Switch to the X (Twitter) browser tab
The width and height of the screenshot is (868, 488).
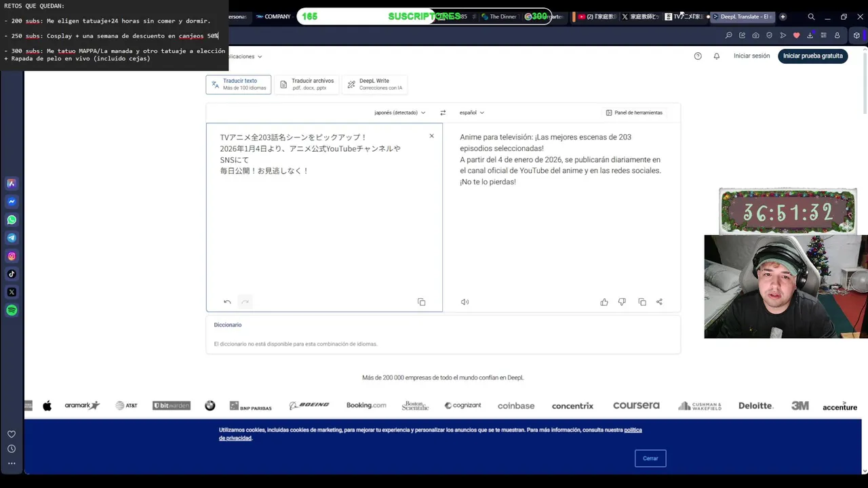(641, 16)
